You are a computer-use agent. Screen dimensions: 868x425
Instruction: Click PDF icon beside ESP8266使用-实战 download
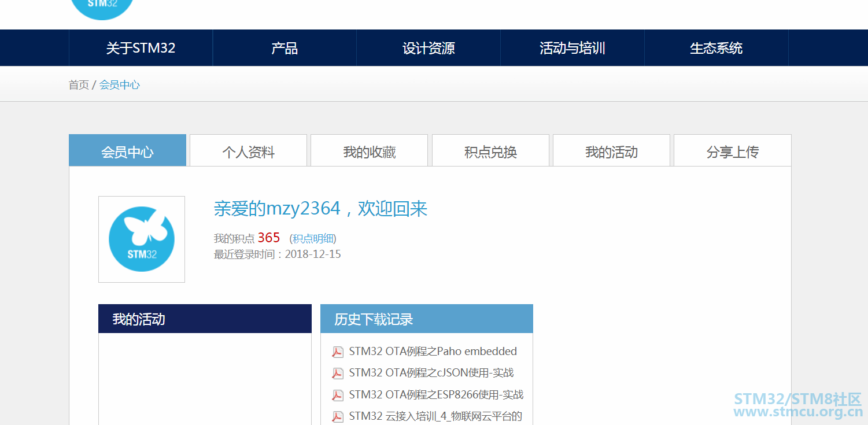pyautogui.click(x=338, y=395)
